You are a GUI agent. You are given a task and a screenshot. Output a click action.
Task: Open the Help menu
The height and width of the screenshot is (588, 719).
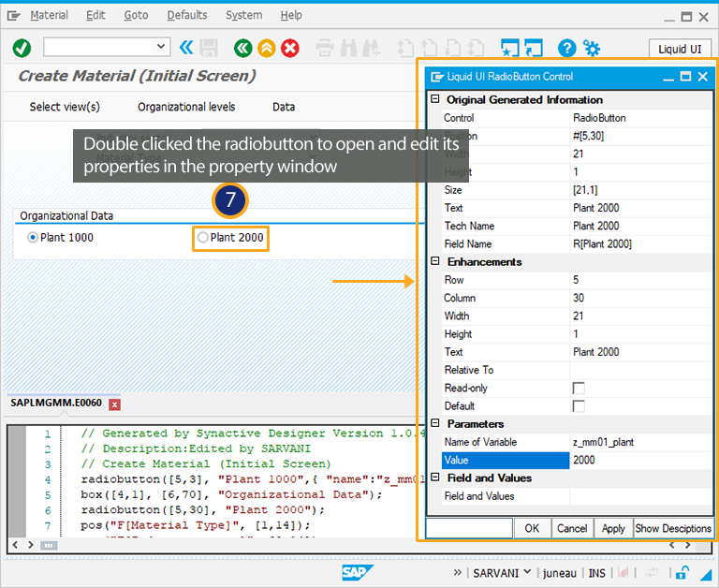pyautogui.click(x=291, y=15)
